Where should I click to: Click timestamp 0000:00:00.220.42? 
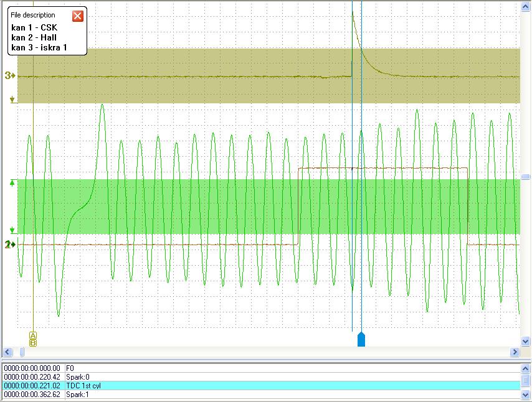click(32, 377)
